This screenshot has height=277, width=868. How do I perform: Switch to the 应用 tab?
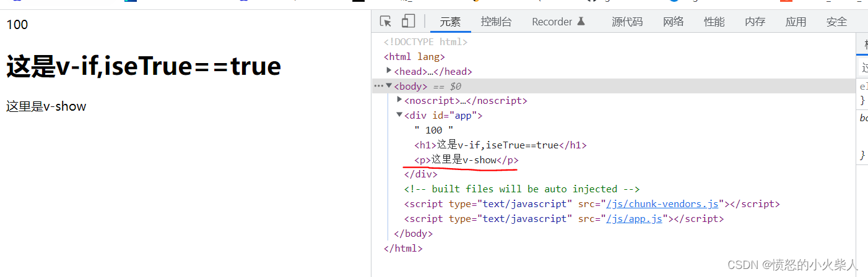(796, 22)
